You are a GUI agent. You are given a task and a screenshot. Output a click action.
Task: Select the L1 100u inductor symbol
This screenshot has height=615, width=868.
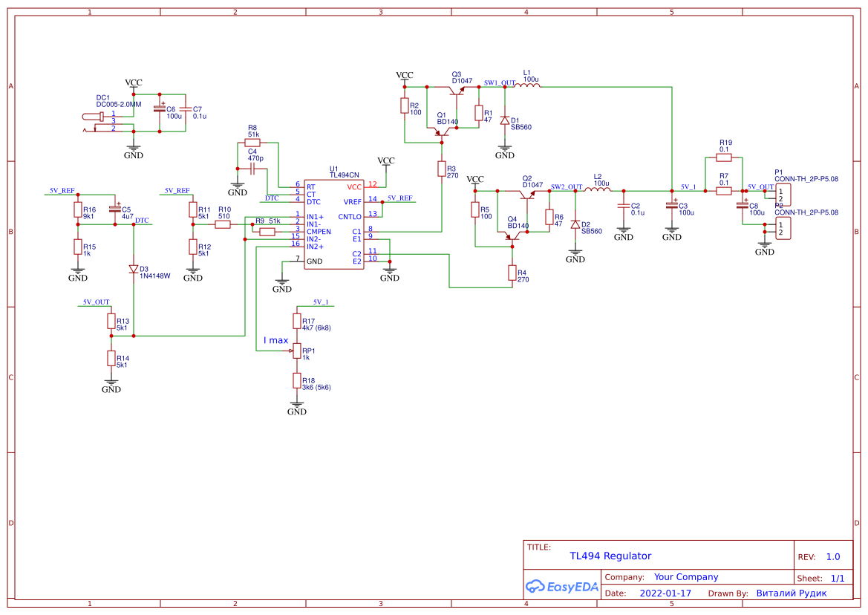coord(527,85)
